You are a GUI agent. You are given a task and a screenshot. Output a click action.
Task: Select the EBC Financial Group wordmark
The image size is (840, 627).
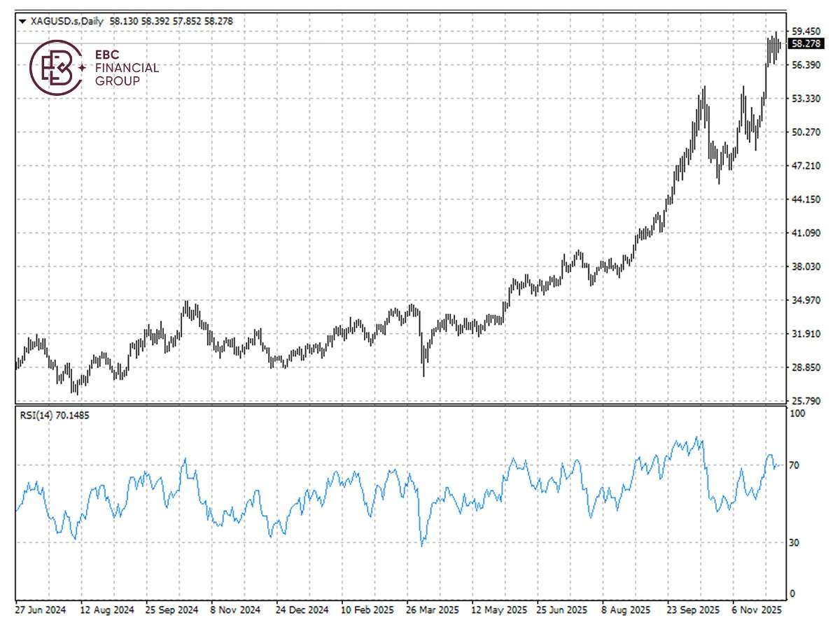point(126,68)
